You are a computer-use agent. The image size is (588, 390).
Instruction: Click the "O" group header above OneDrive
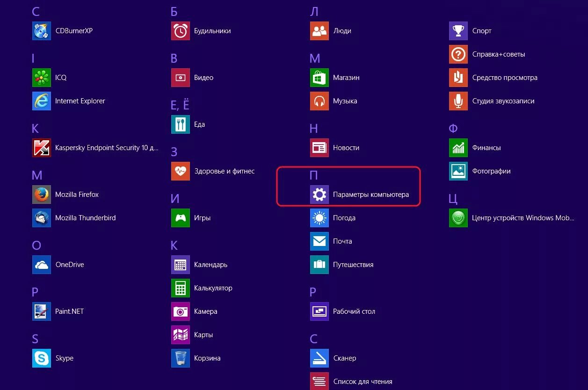coord(36,246)
